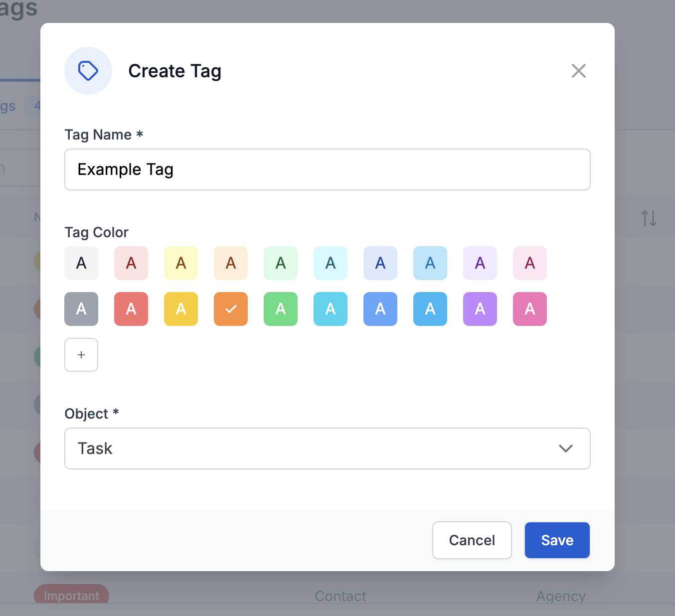This screenshot has height=616, width=675.
Task: Click the sort arrows icon
Action: [x=649, y=218]
